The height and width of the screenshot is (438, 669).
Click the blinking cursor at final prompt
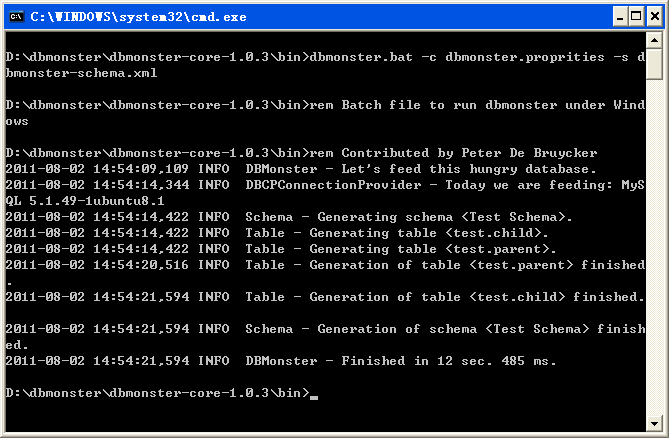[314, 397]
